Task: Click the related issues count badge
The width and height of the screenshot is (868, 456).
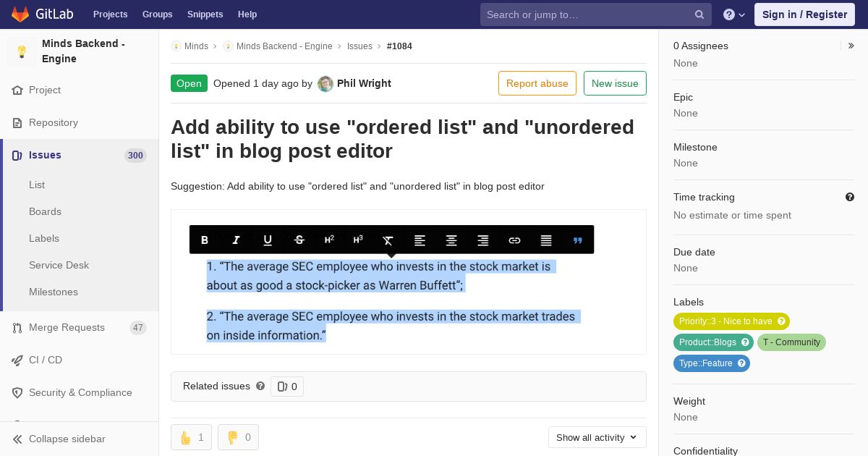Action: tap(287, 387)
